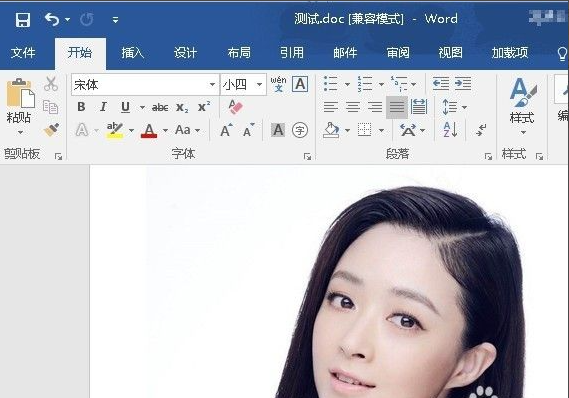
Task: Go to the 引用 ribbon tab
Action: pos(292,53)
